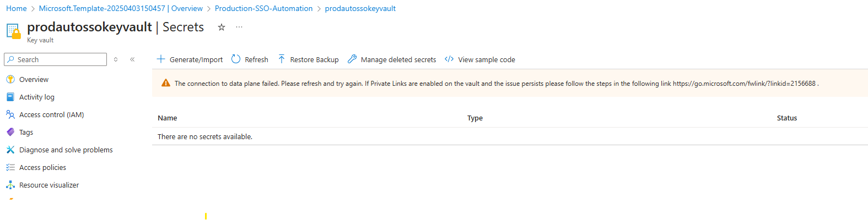Image resolution: width=868 pixels, height=220 pixels.
Task: Go to Home breadcrumb link
Action: pos(16,8)
